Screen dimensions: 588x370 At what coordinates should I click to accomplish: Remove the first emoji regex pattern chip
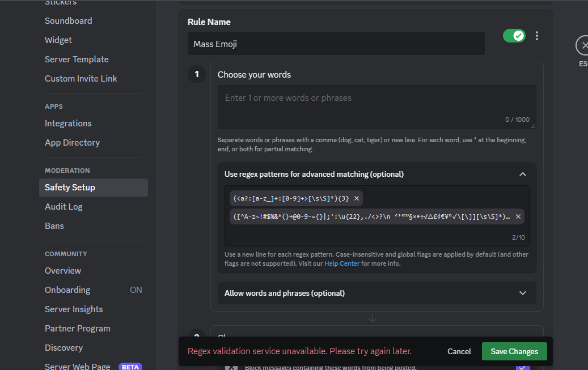pyautogui.click(x=356, y=198)
